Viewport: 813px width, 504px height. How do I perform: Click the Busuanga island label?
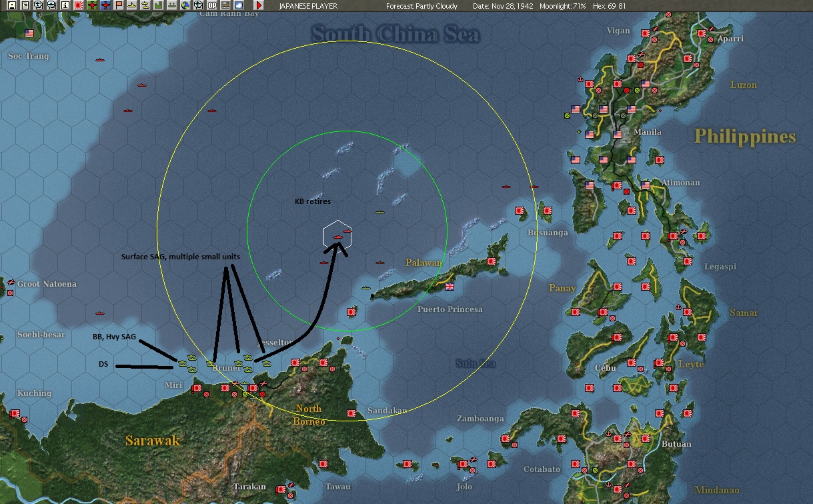point(548,233)
